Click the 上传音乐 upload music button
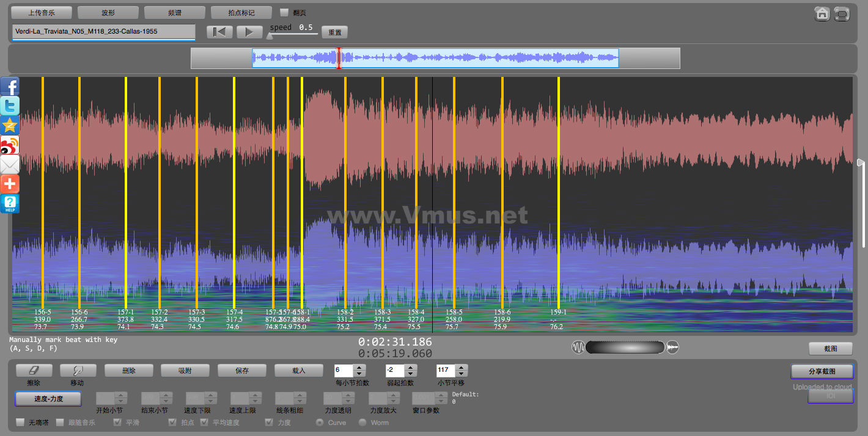Image resolution: width=868 pixels, height=436 pixels. [42, 12]
